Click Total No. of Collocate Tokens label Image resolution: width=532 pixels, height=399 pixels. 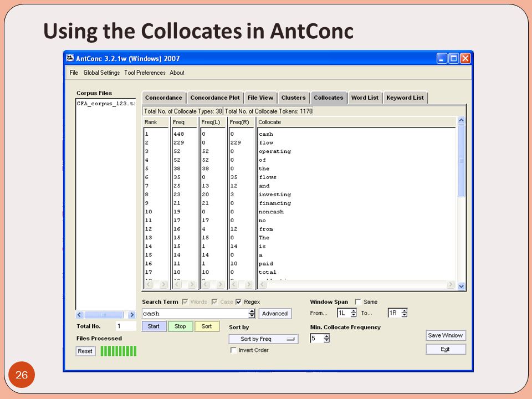268,111
